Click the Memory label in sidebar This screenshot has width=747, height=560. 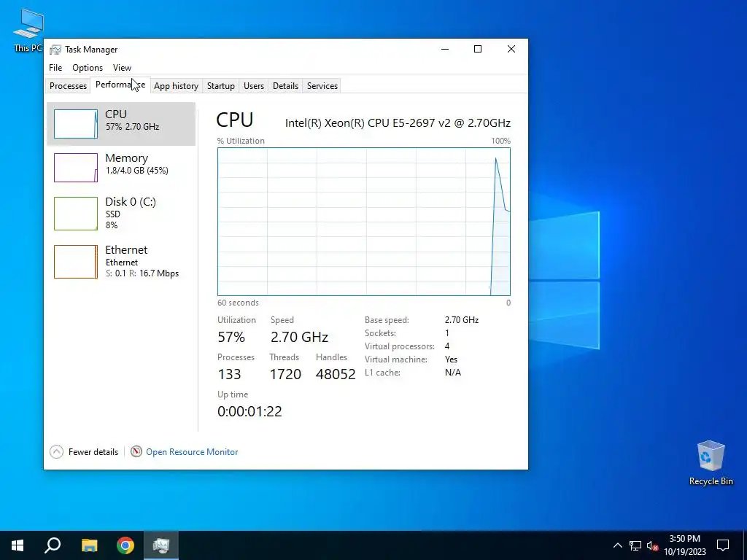click(126, 158)
